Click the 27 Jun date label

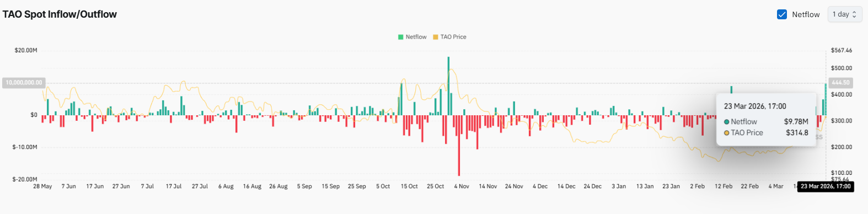point(121,186)
